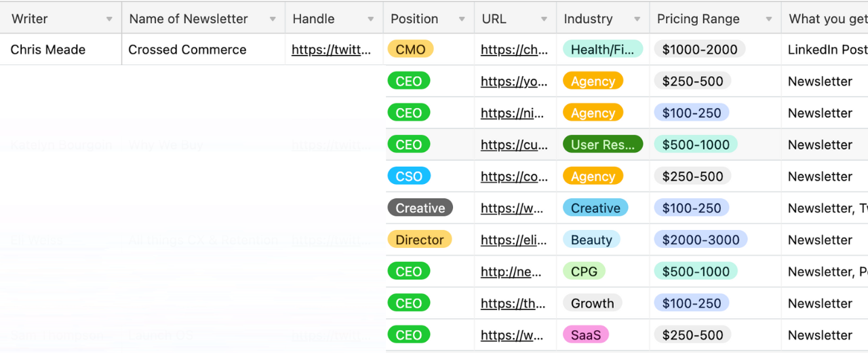Click the Handle column dropdown arrow

pos(370,19)
